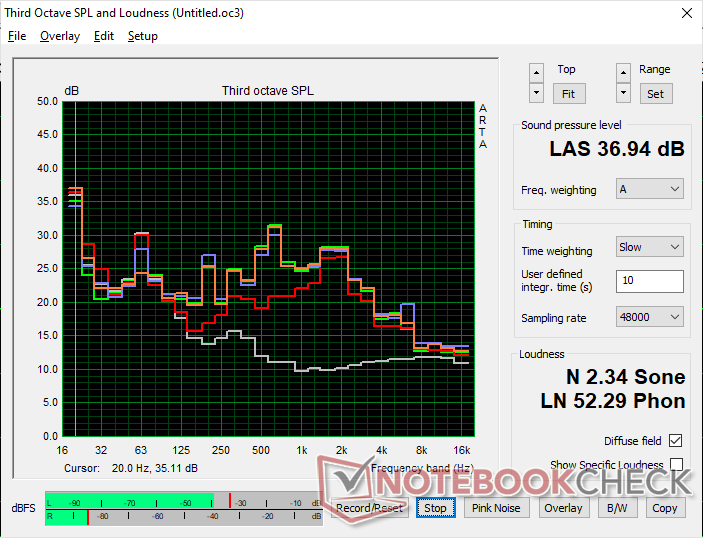Open the Setup menu
The image size is (703, 538).
click(x=143, y=36)
